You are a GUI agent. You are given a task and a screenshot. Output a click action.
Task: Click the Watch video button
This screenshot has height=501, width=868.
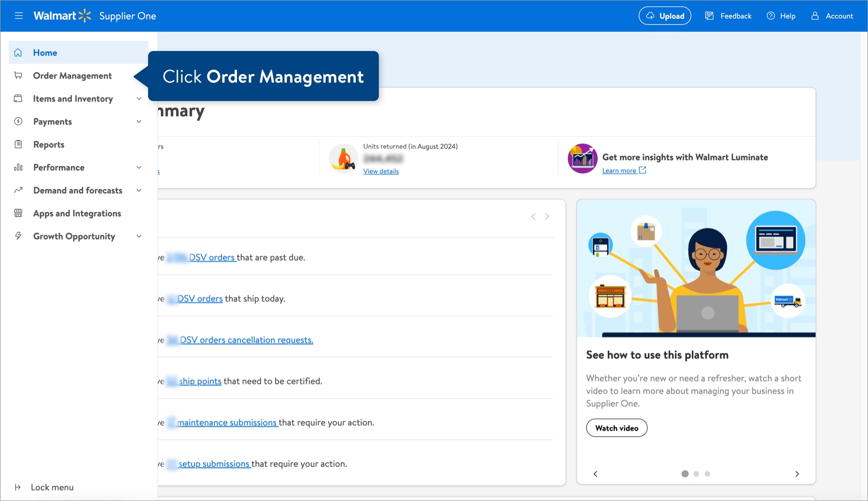[616, 428]
